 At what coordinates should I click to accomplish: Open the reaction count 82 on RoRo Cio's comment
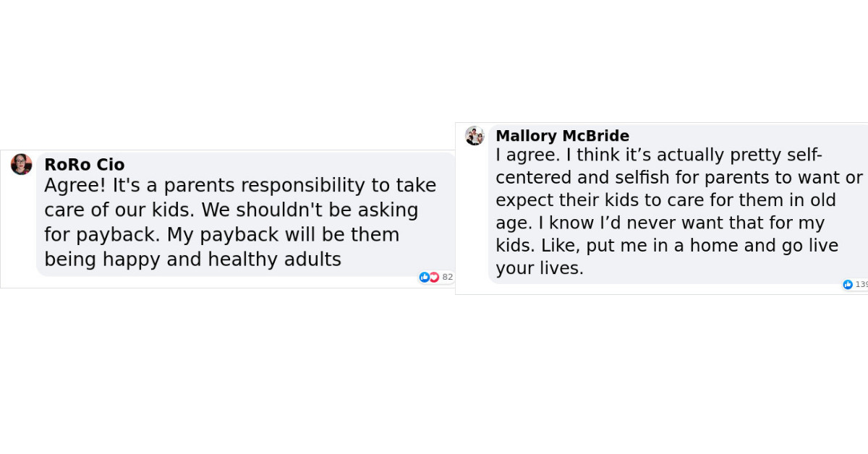[447, 277]
